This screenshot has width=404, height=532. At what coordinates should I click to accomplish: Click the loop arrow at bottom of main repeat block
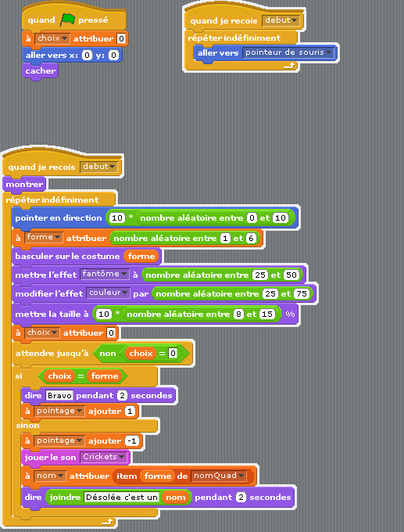click(x=107, y=522)
